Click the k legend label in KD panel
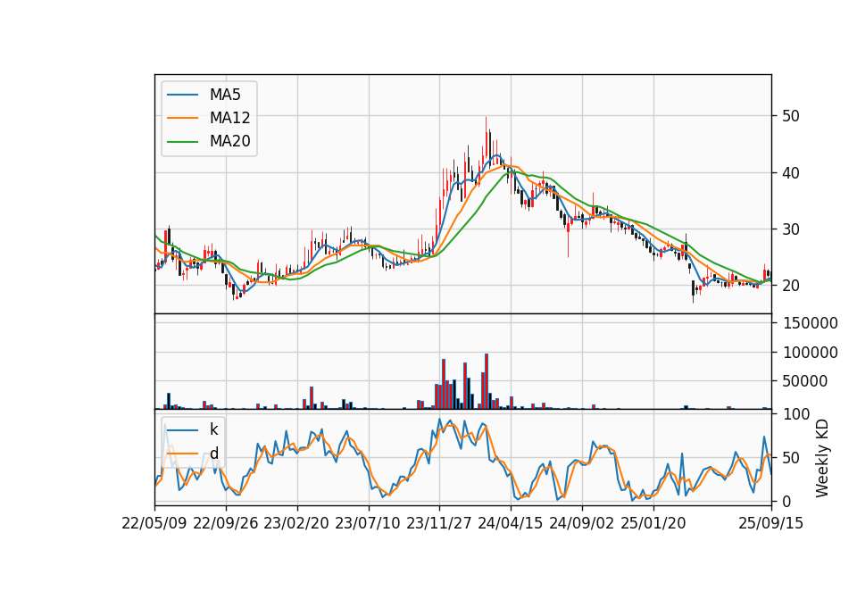Screen dimensions: 857x616 213,429
